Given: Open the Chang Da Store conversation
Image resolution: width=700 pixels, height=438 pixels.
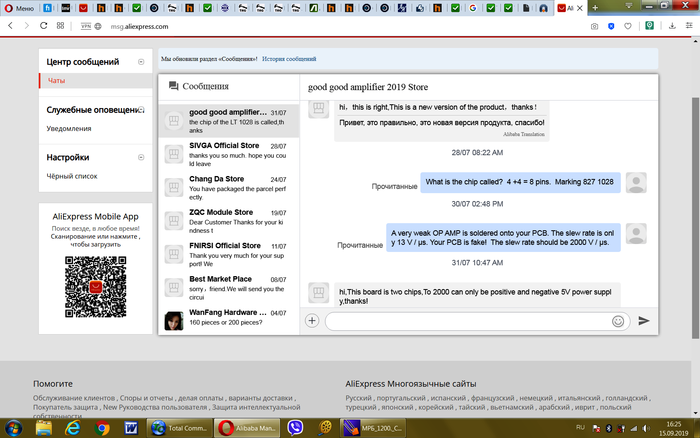Looking at the screenshot, I should [229, 188].
